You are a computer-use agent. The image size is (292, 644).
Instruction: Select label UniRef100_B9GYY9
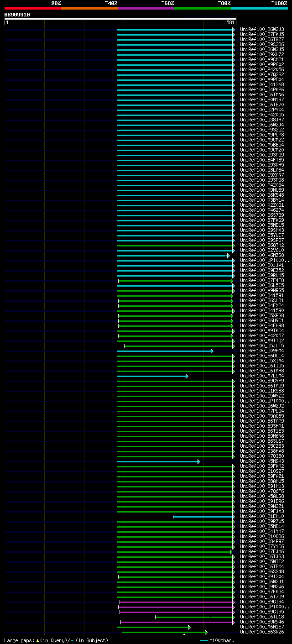tap(262, 381)
